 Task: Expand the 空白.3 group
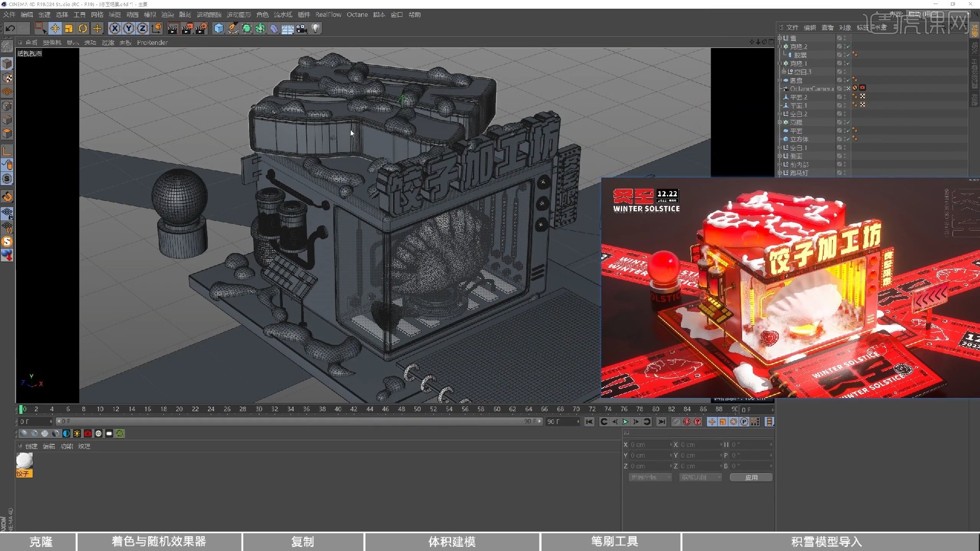783,72
